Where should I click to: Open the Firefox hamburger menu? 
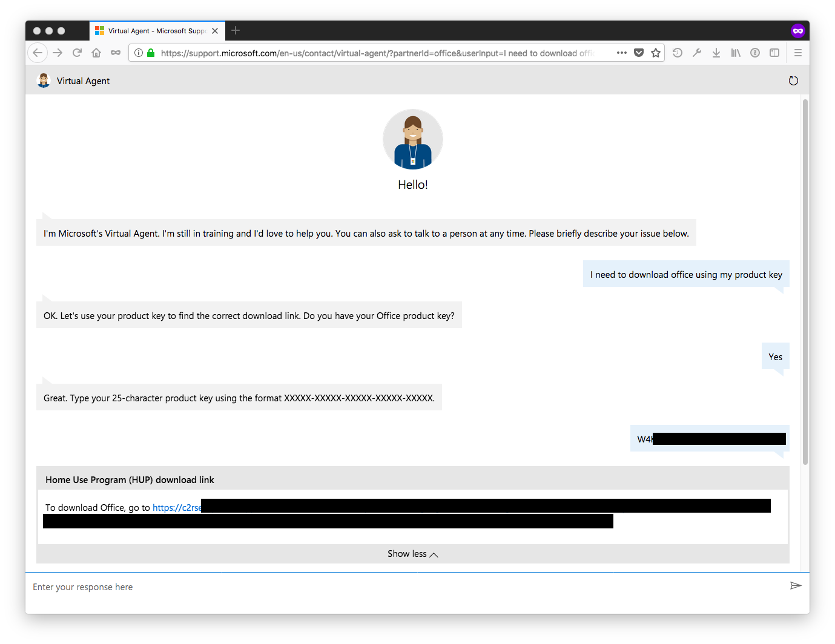point(798,53)
